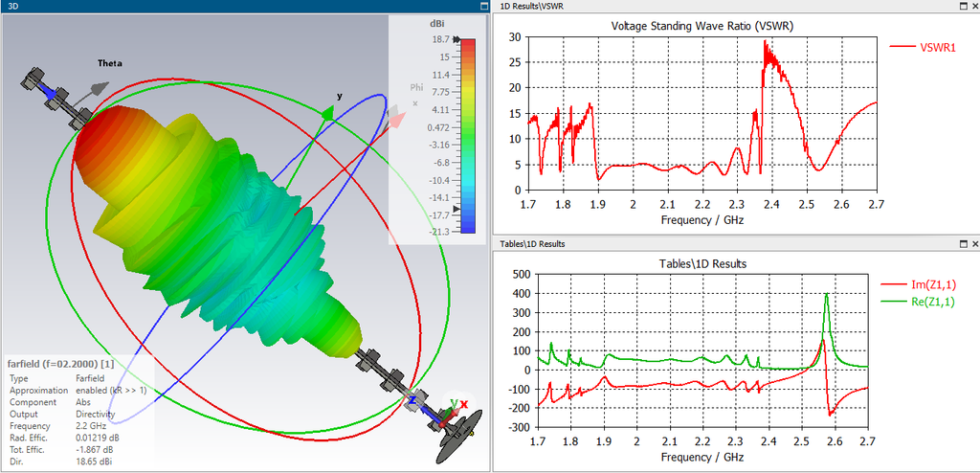Viewport: 980px width, 473px height.
Task: Select the 3D window title bar
Action: coord(244,6)
